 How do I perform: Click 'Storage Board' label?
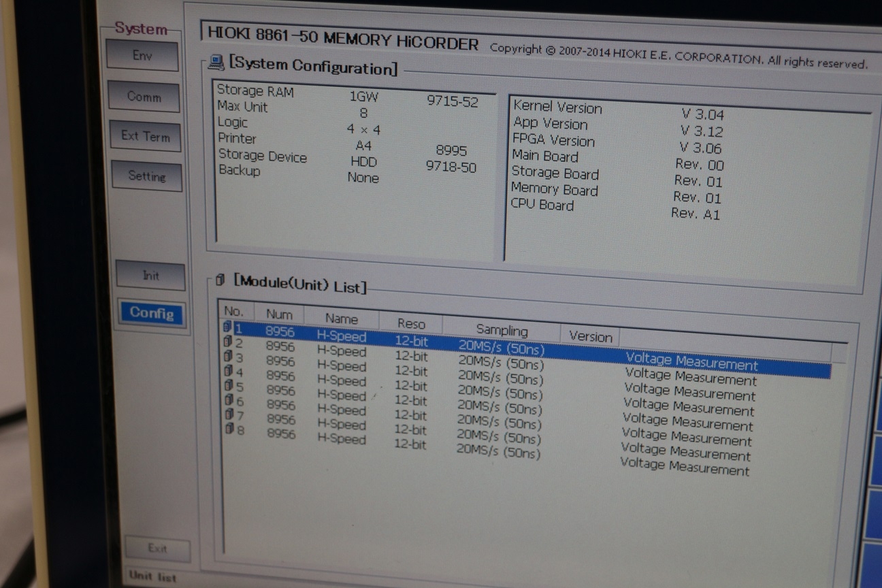click(555, 173)
